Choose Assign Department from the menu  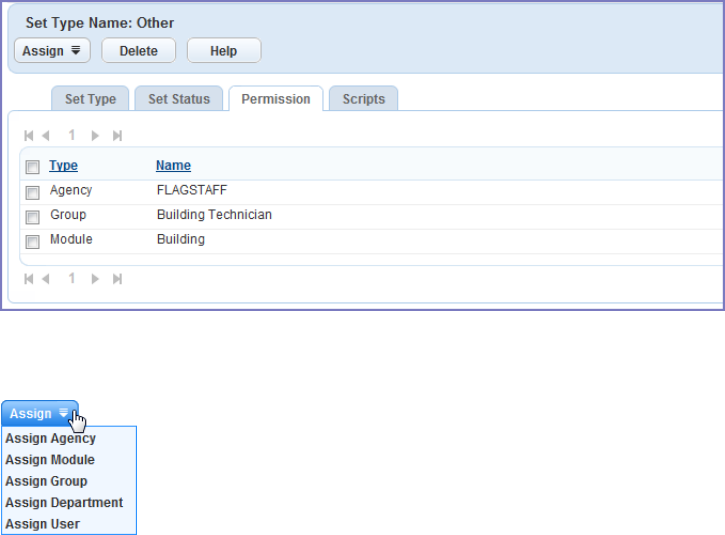64,502
